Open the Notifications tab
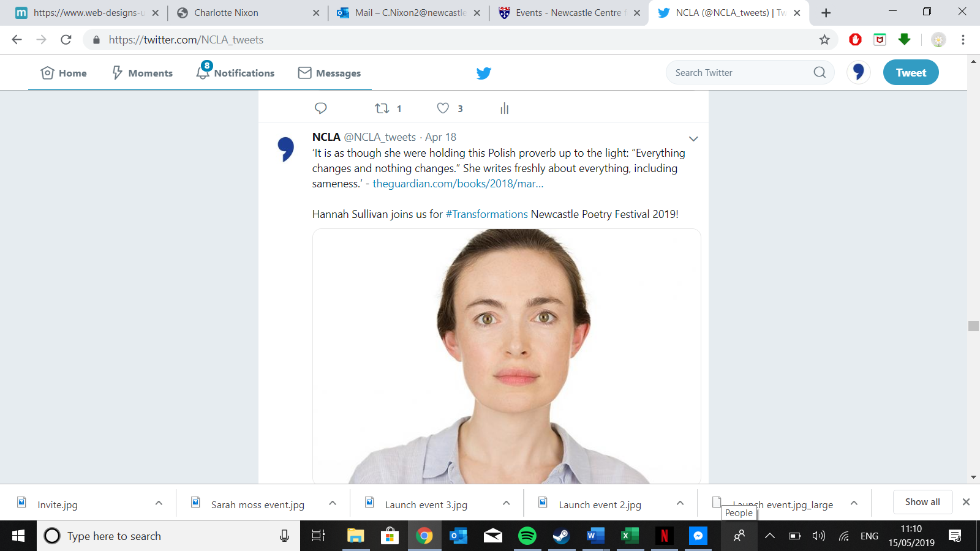Image resolution: width=980 pixels, height=551 pixels. pyautogui.click(x=236, y=73)
